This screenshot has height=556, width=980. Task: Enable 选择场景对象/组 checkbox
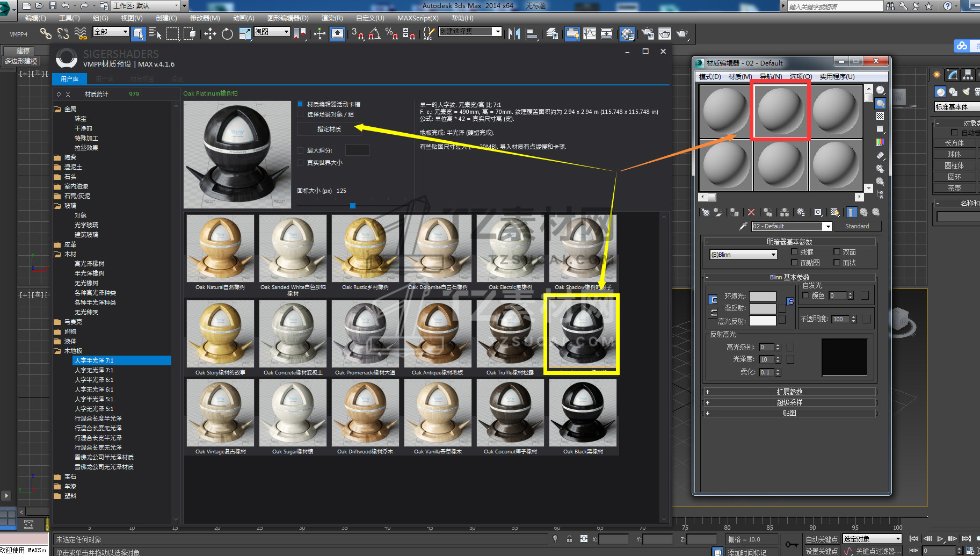[x=301, y=114]
